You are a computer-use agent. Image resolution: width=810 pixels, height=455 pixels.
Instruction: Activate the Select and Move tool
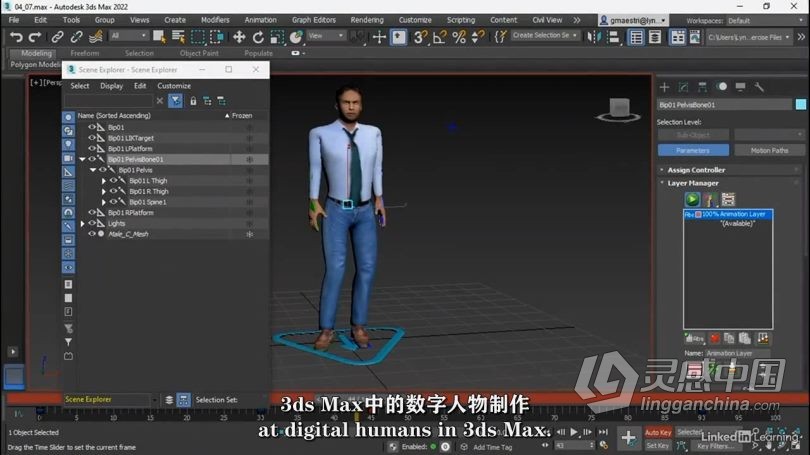coord(239,37)
